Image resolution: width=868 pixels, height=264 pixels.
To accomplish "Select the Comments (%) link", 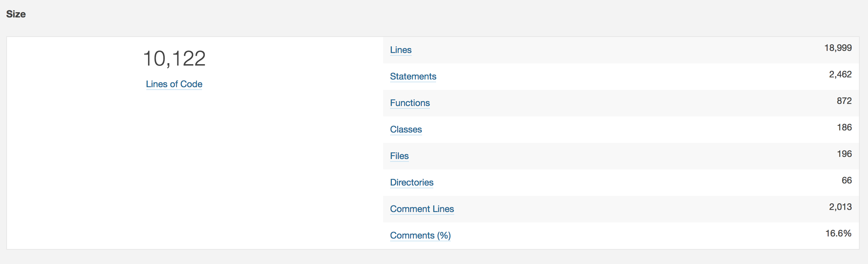I will point(420,235).
